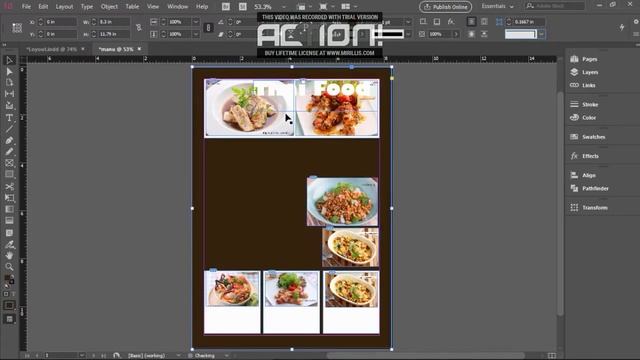Open the Essentials workspace dropdown
Image resolution: width=640 pixels, height=360 pixels.
click(497, 7)
